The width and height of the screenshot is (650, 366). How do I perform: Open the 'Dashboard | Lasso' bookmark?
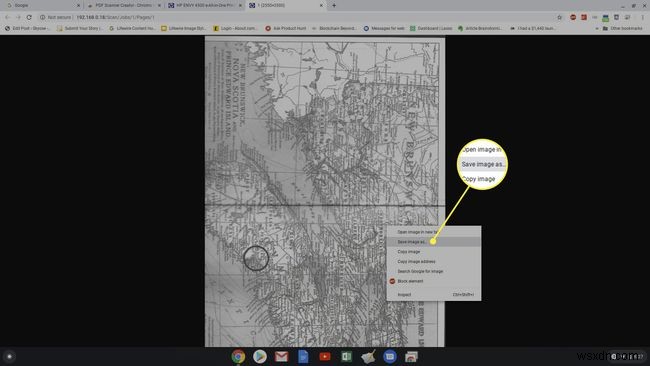431,28
